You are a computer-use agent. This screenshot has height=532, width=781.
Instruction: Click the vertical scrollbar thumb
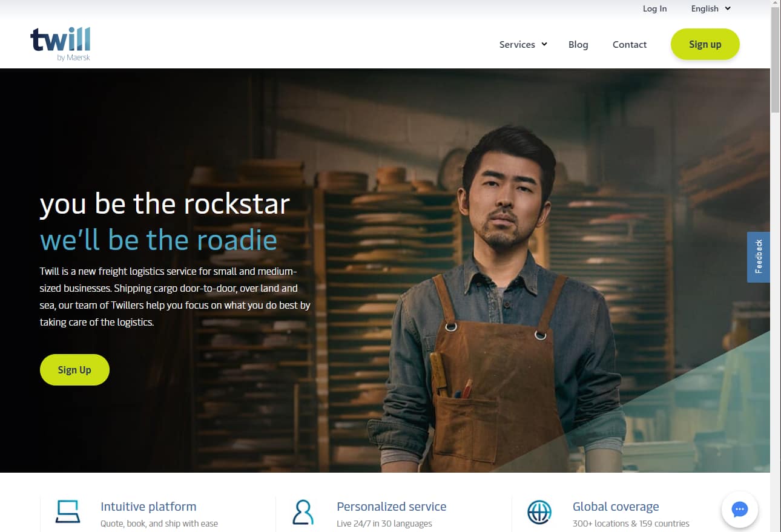[775, 61]
